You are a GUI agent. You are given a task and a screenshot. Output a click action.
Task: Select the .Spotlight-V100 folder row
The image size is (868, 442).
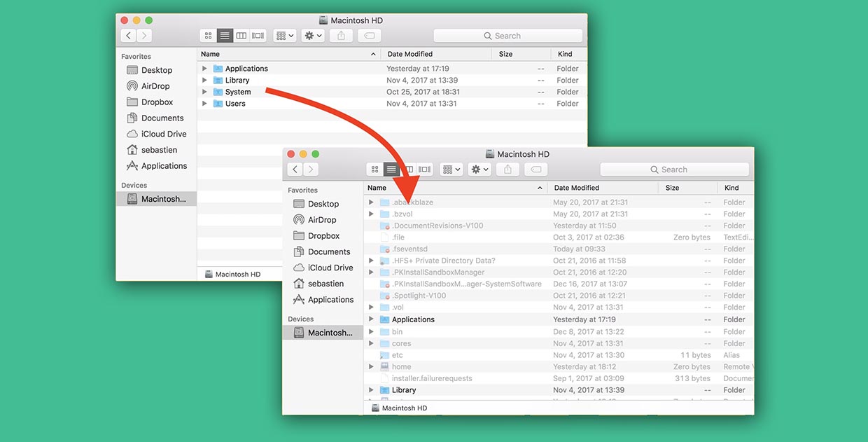[x=559, y=296]
